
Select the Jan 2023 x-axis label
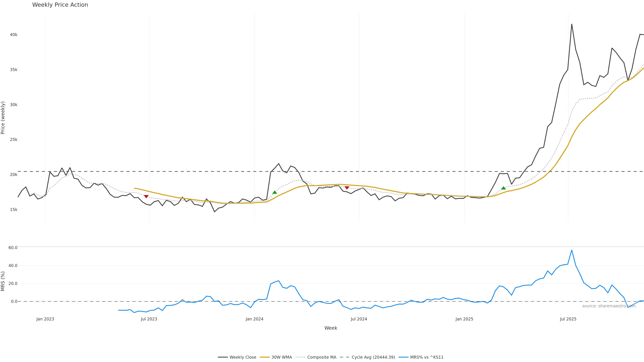coord(45,319)
